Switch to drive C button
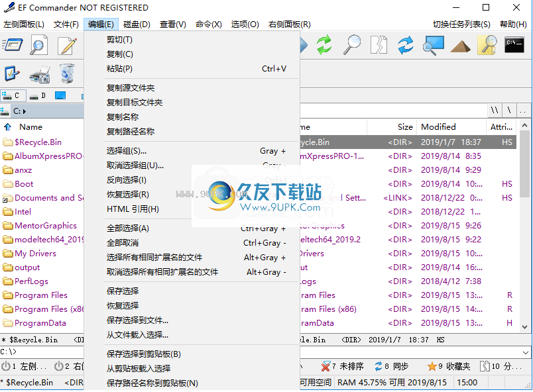Viewport: 533px width, 392px height. point(13,96)
